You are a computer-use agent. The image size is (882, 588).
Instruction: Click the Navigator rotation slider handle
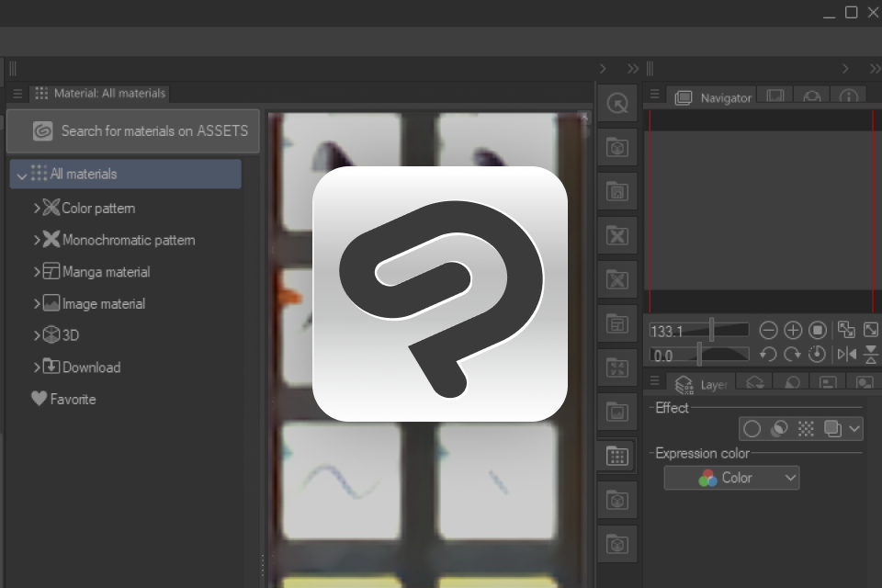pos(699,354)
